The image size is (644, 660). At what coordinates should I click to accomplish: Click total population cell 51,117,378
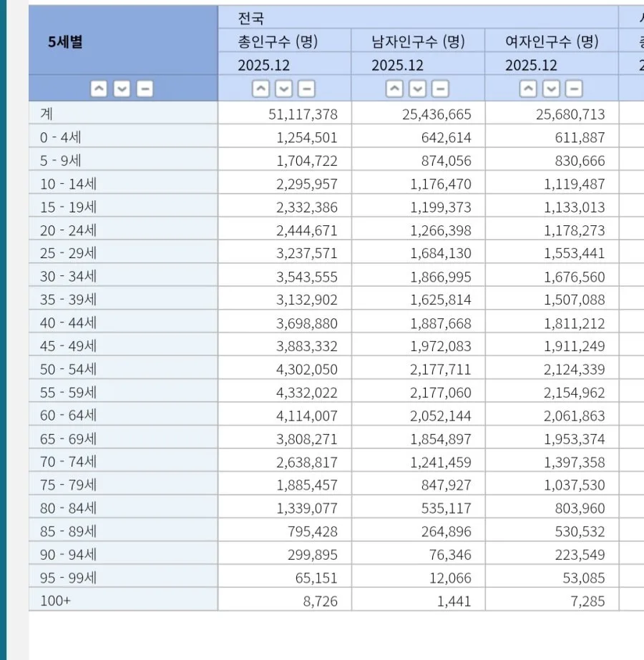[285, 113]
